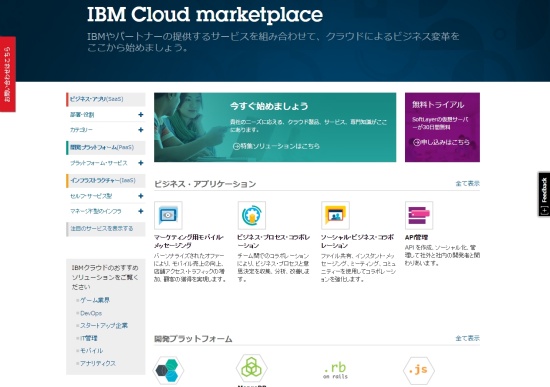
Task: Click the 注目のサービスを表示する sidebar item
Action: click(x=106, y=229)
